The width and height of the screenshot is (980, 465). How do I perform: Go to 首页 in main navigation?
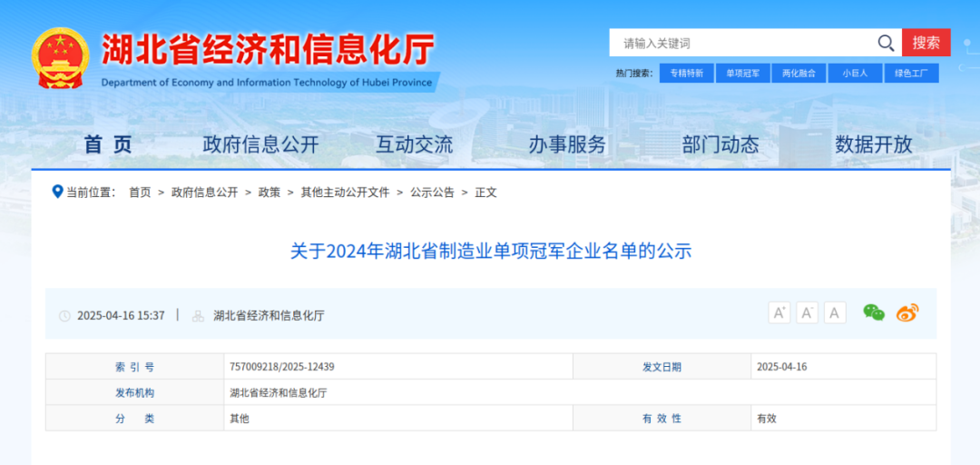click(108, 145)
